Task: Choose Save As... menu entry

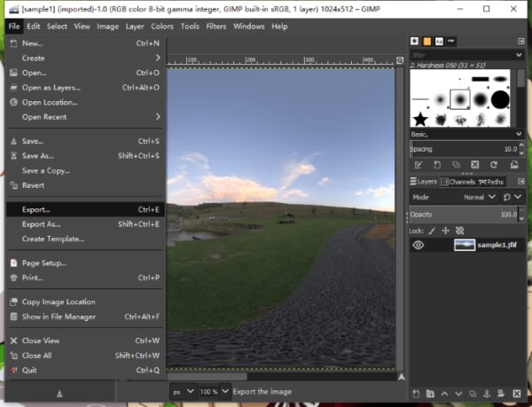Action: (x=85, y=156)
